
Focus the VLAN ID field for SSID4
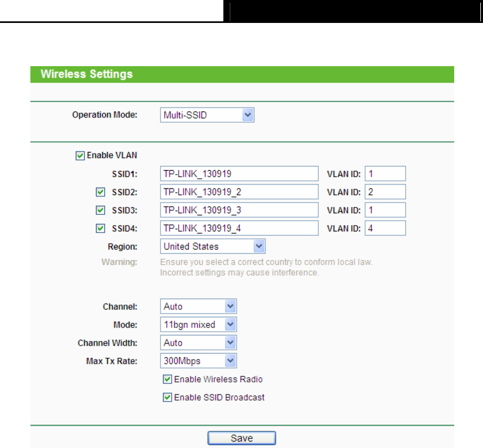(x=385, y=228)
